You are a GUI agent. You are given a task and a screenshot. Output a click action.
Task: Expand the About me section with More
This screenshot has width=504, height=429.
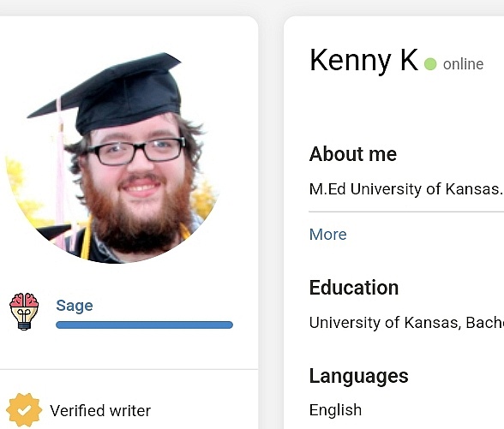tap(327, 234)
